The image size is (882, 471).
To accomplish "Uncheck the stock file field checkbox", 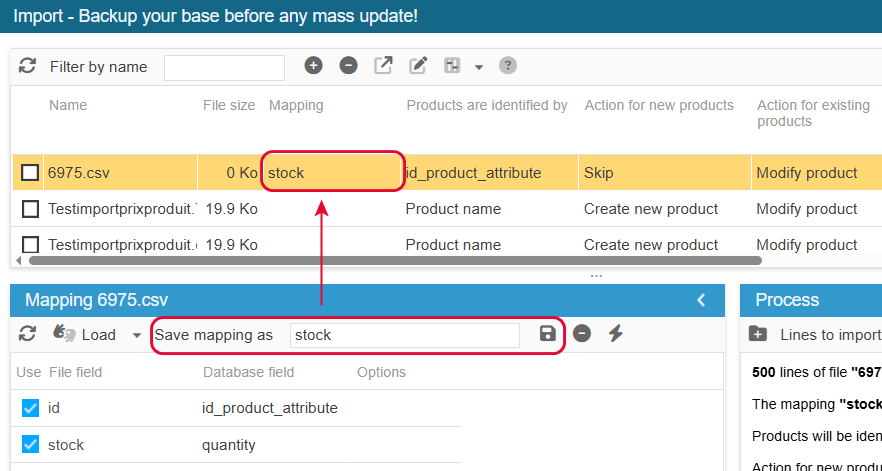I will point(30,445).
